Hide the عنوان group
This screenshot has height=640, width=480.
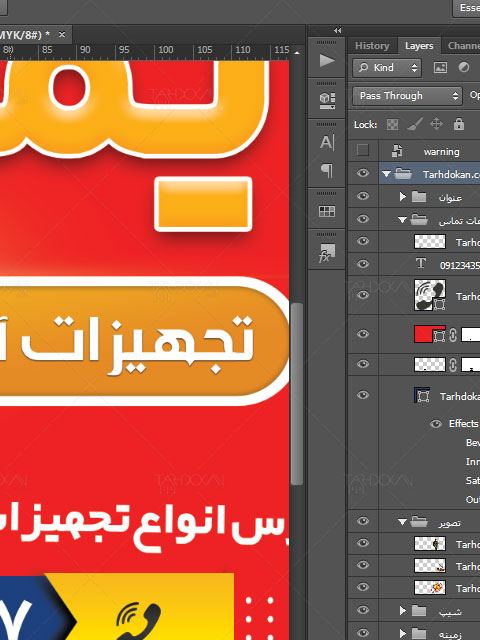click(x=363, y=196)
